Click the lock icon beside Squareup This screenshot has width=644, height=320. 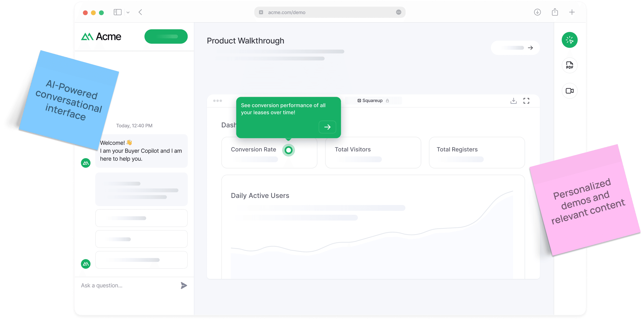tap(387, 101)
